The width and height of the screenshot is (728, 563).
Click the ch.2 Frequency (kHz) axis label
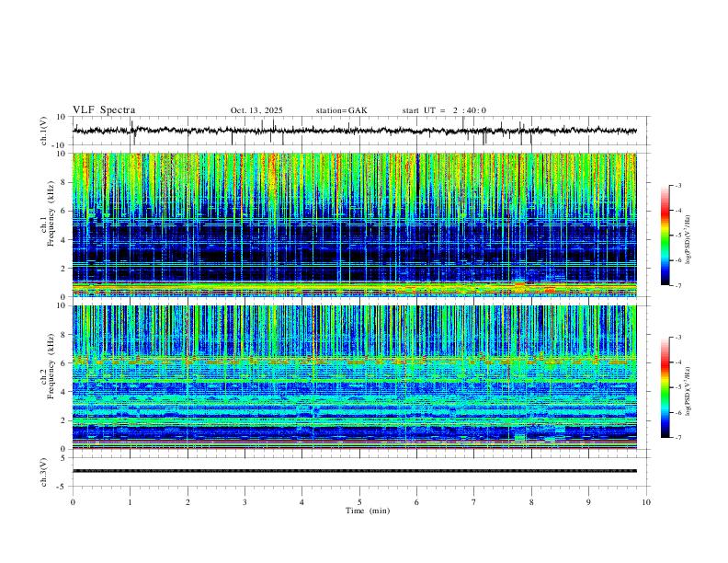click(x=47, y=366)
